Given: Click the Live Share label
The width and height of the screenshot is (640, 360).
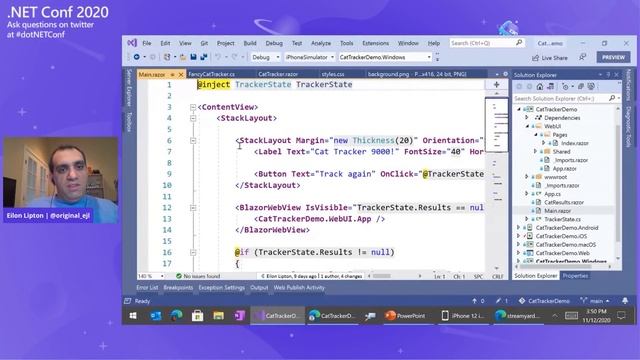Looking at the screenshot, I should tap(554, 58).
